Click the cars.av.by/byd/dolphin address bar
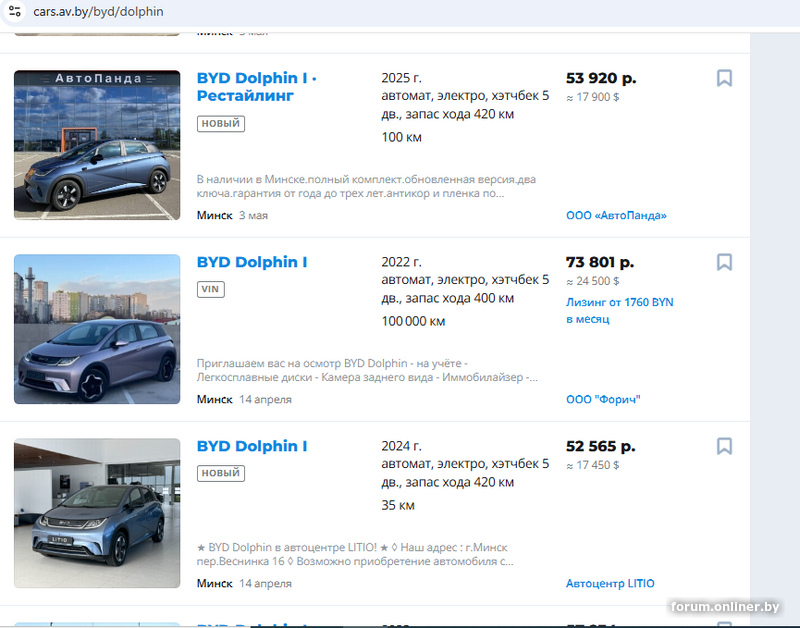 click(x=98, y=11)
